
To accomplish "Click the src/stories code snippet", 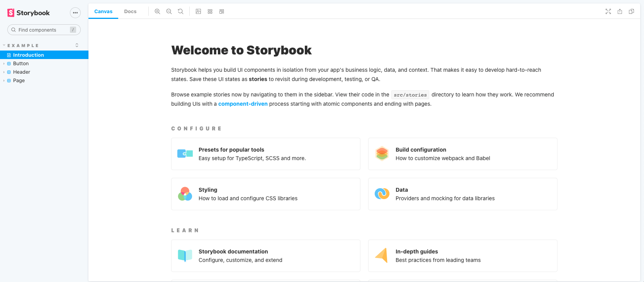I will click(410, 95).
